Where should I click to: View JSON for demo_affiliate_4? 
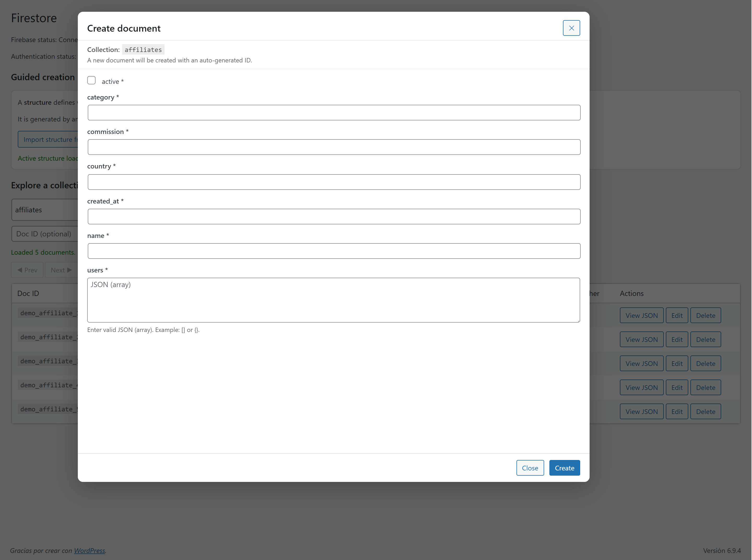tap(641, 387)
